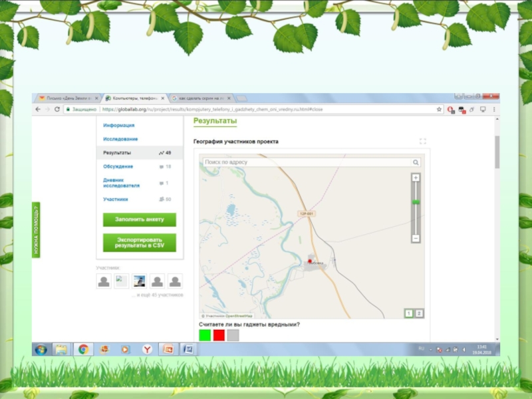This screenshot has height=399, width=532.
Task: Switch to the Письмо browser tab
Action: (66, 98)
